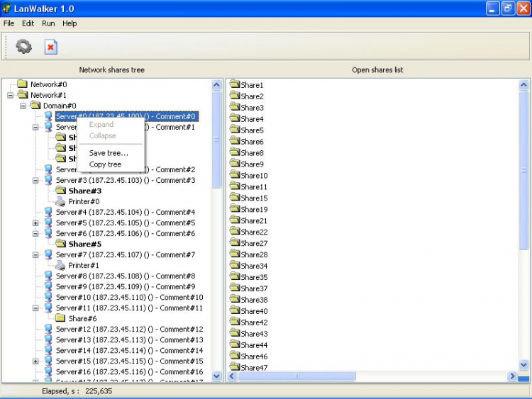The height and width of the screenshot is (399, 532).
Task: Open the File menu
Action: click(9, 23)
